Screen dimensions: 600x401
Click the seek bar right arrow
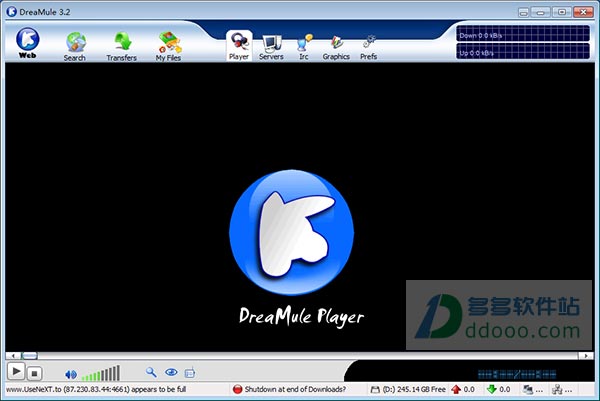click(586, 356)
